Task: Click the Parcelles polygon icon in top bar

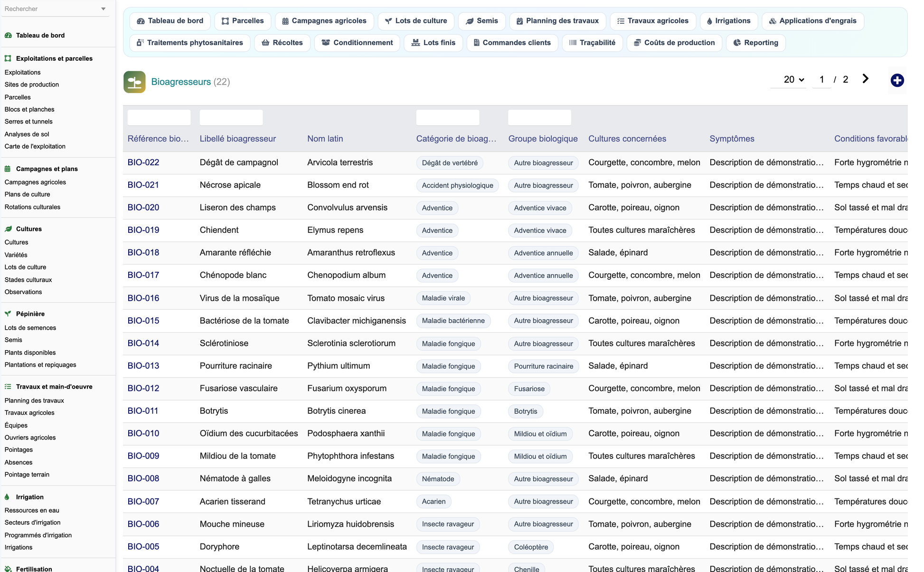Action: point(225,21)
